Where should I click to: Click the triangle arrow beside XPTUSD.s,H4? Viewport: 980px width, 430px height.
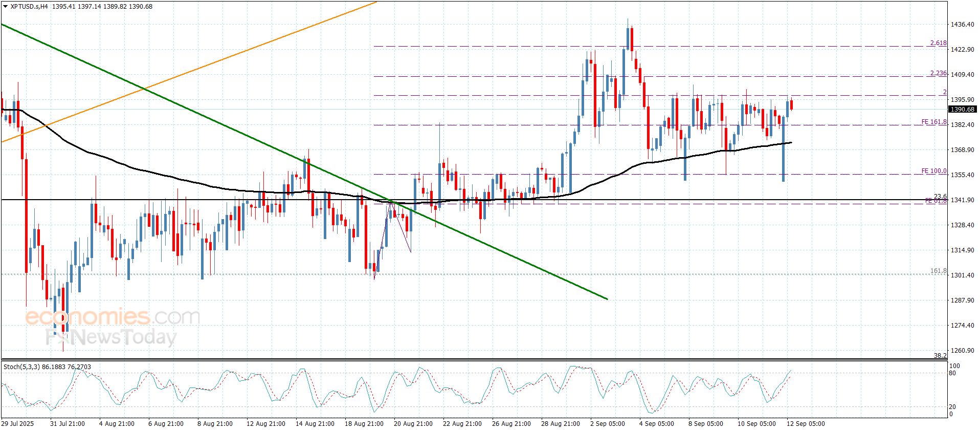pos(5,7)
